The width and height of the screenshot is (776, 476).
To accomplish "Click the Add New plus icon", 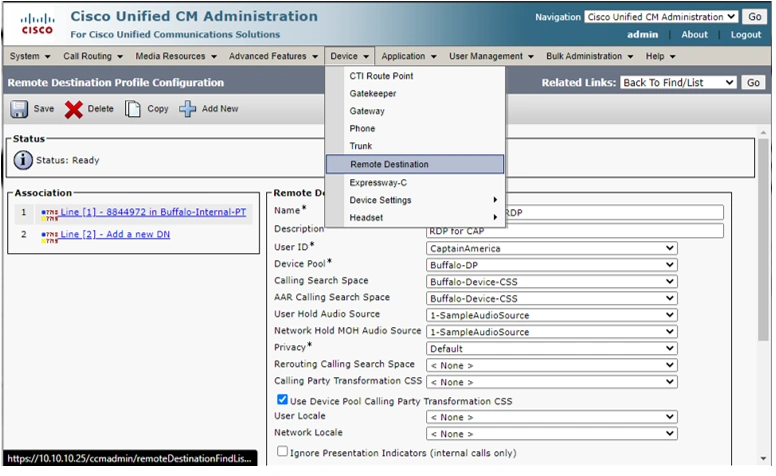I will coord(188,109).
